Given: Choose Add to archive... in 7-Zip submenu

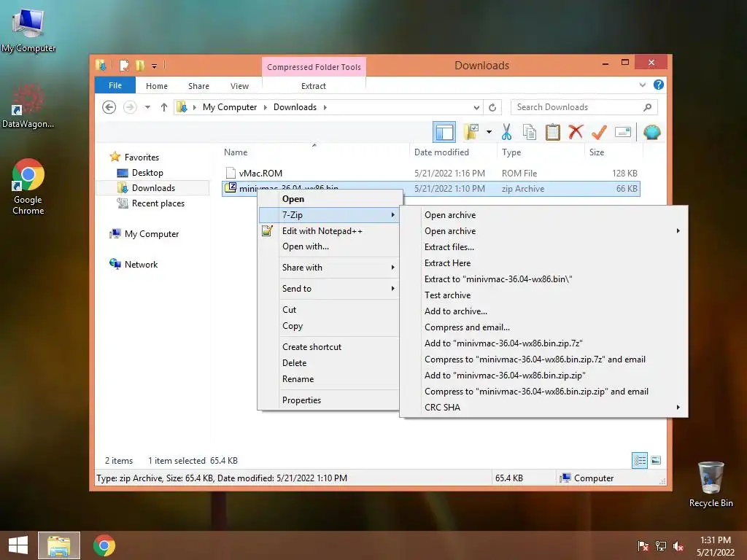Looking at the screenshot, I should click(455, 311).
